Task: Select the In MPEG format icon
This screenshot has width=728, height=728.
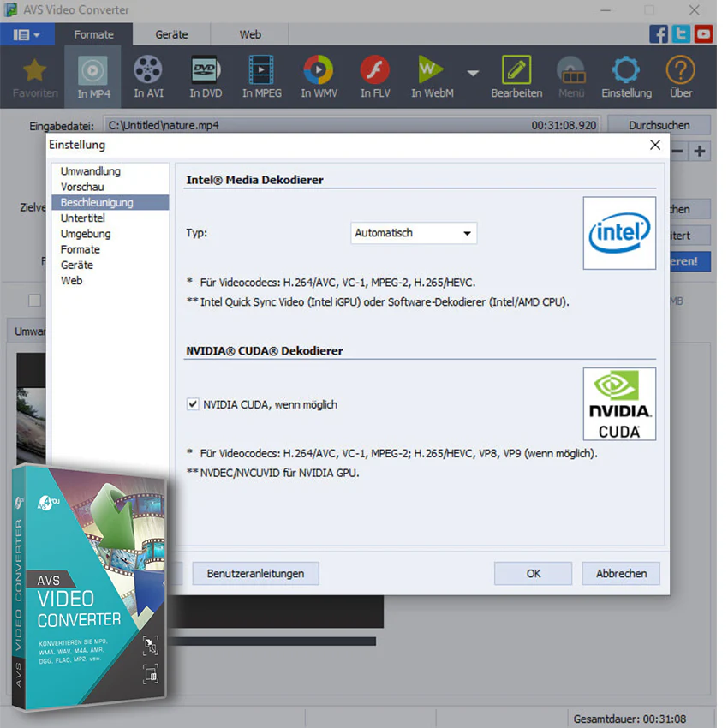Action: tap(262, 76)
